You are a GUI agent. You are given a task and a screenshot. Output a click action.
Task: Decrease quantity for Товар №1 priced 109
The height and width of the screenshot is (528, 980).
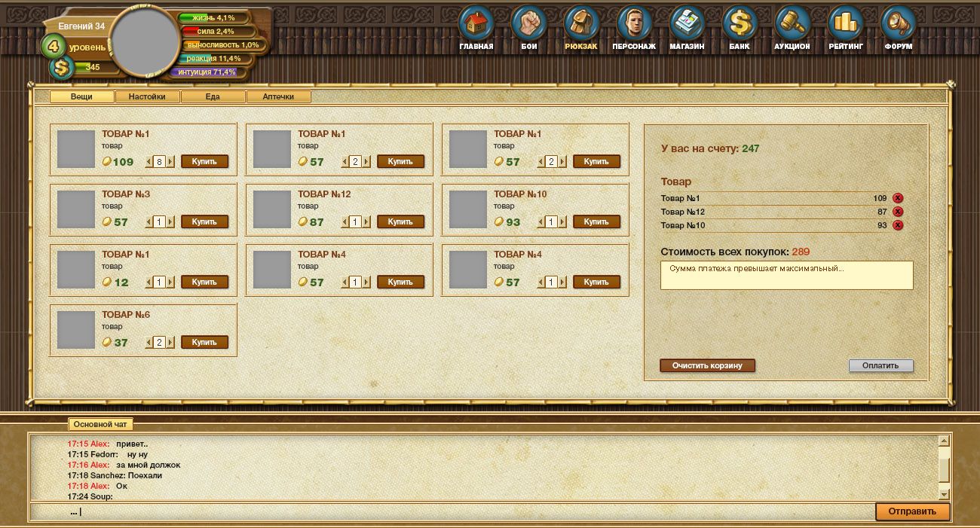[149, 161]
